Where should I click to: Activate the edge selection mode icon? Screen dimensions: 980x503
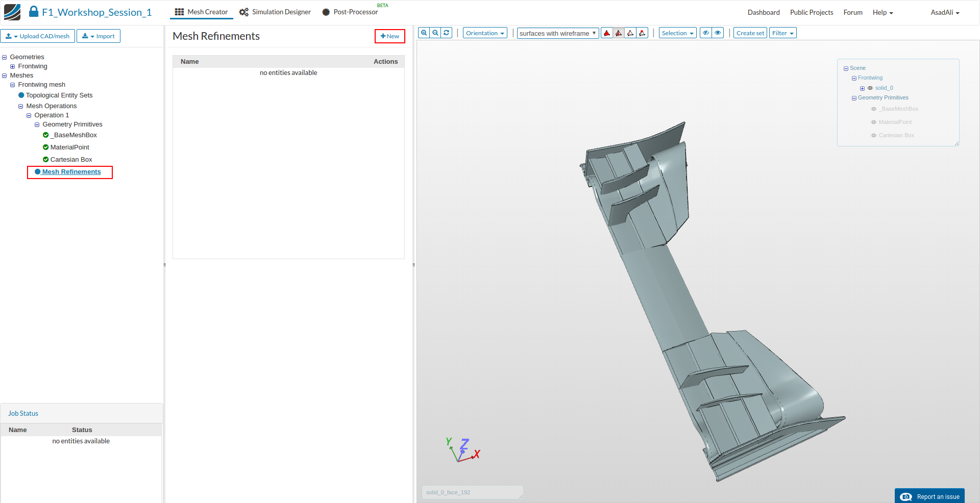click(x=630, y=33)
